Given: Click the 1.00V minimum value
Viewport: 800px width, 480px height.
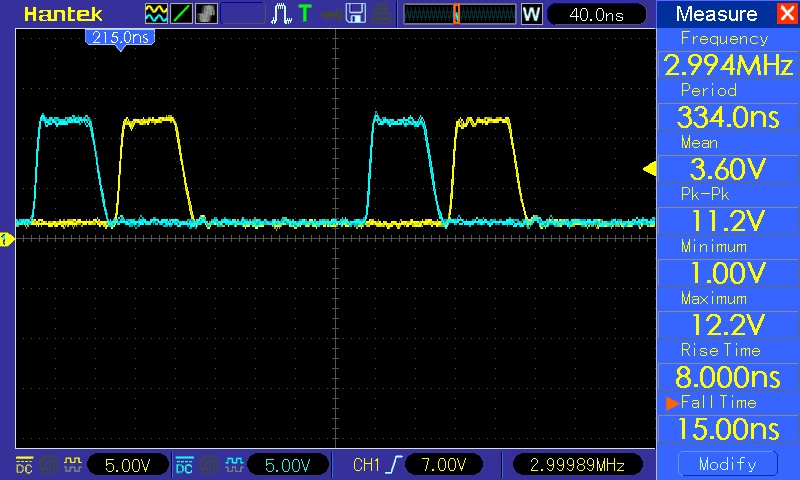Looking at the screenshot, I should tap(728, 273).
